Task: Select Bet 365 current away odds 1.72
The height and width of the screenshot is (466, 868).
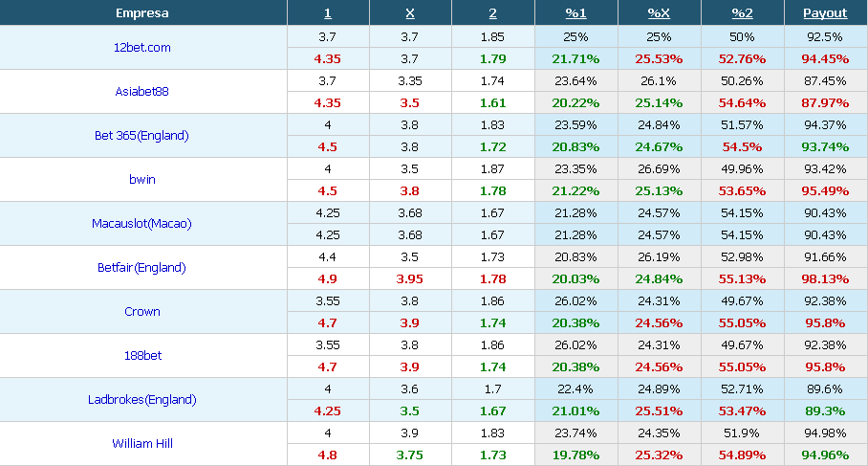Action: 492,146
